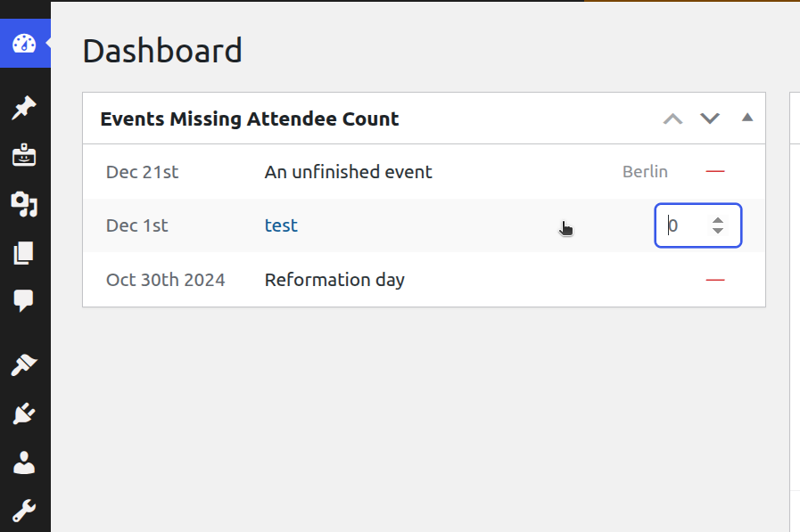
Task: Click the red dash beside Reformation day
Action: [714, 279]
